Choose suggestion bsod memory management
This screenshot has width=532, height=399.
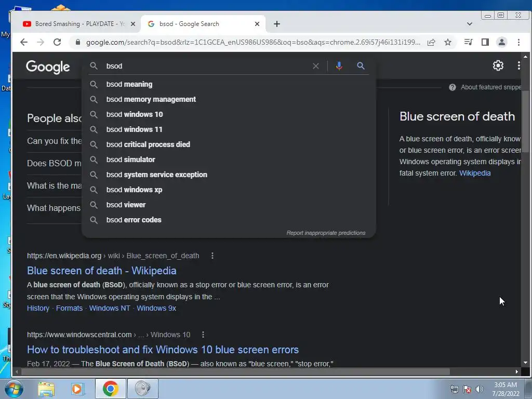(x=229, y=99)
